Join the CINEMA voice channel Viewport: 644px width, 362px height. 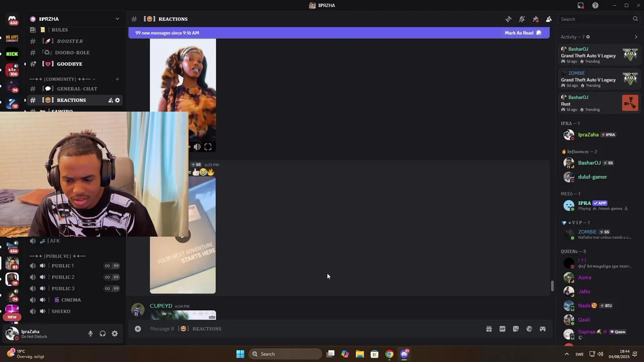point(75,300)
